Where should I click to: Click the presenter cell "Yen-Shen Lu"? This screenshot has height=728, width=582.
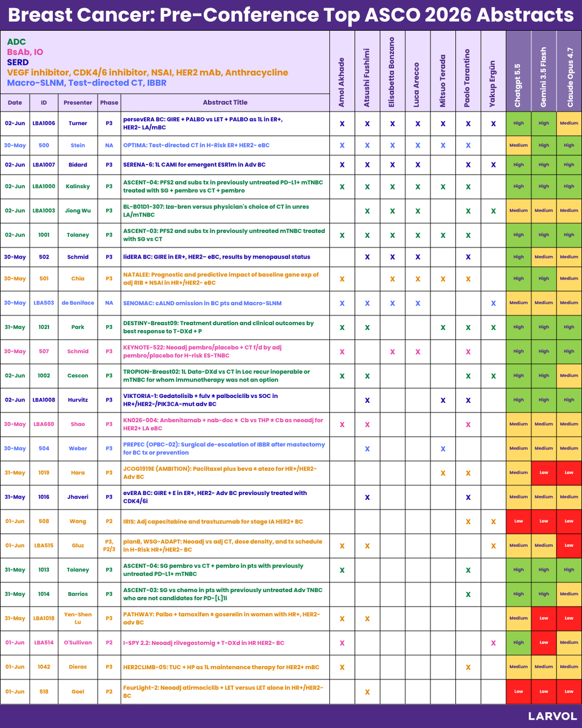pyautogui.click(x=78, y=618)
